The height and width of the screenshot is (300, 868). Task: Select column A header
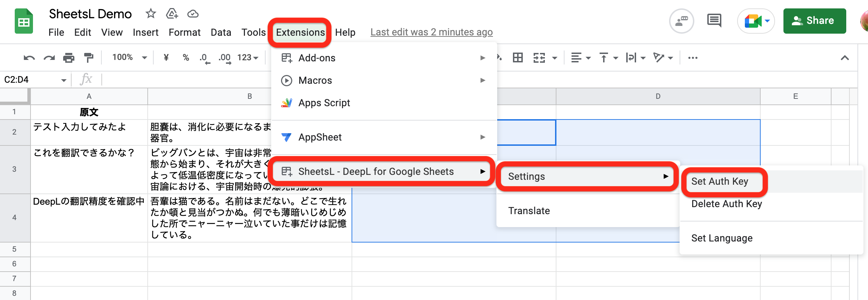coord(89,96)
